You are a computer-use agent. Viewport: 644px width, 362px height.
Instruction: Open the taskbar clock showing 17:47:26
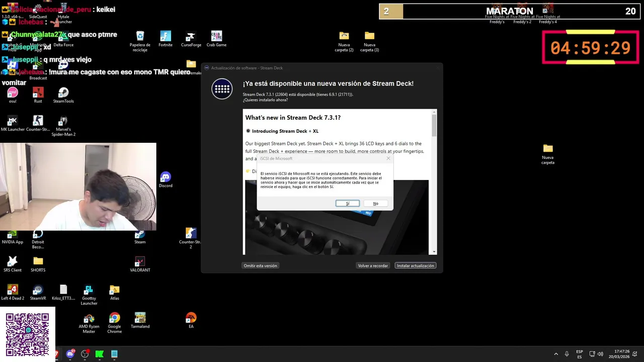[x=619, y=354]
